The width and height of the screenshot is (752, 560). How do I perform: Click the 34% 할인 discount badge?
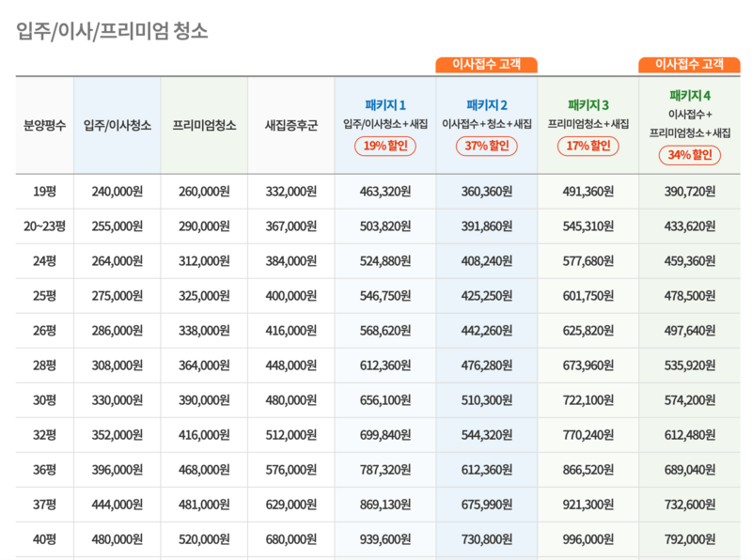click(689, 156)
